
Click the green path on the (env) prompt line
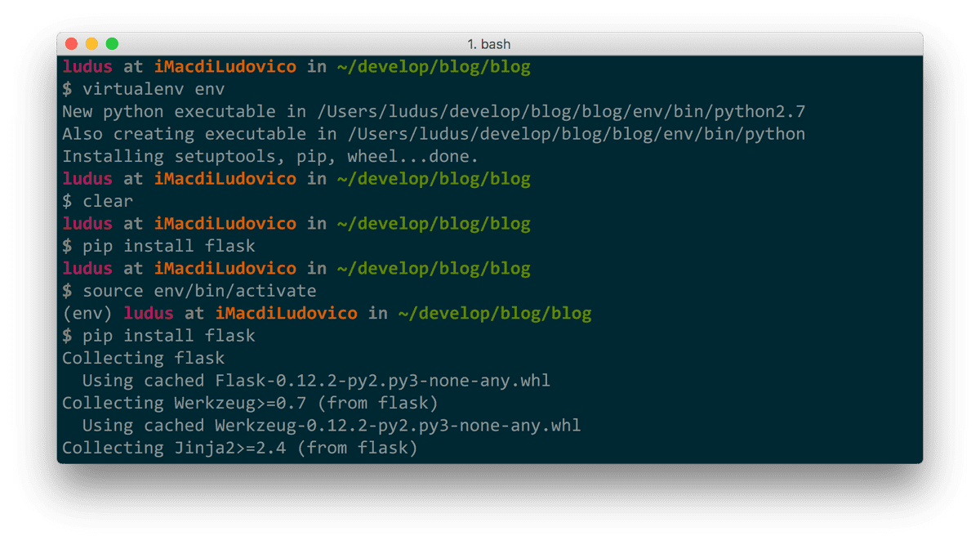pos(494,313)
